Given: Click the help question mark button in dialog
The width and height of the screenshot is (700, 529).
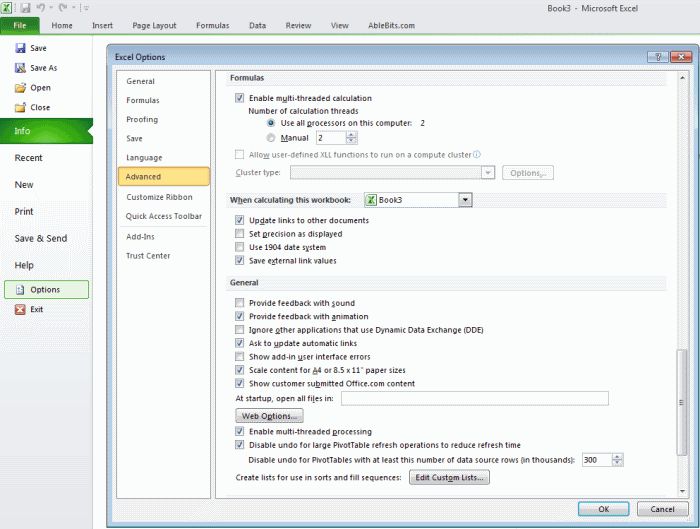Looking at the screenshot, I should tap(658, 57).
